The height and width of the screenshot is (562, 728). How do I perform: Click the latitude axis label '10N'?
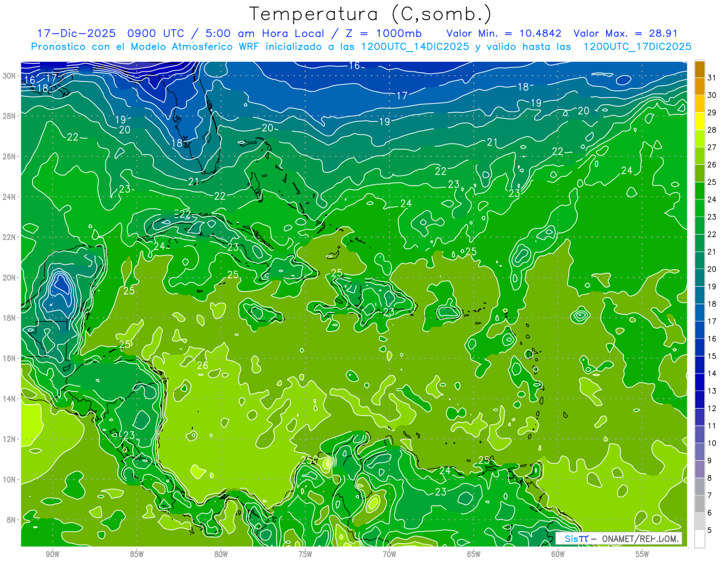[x=9, y=480]
